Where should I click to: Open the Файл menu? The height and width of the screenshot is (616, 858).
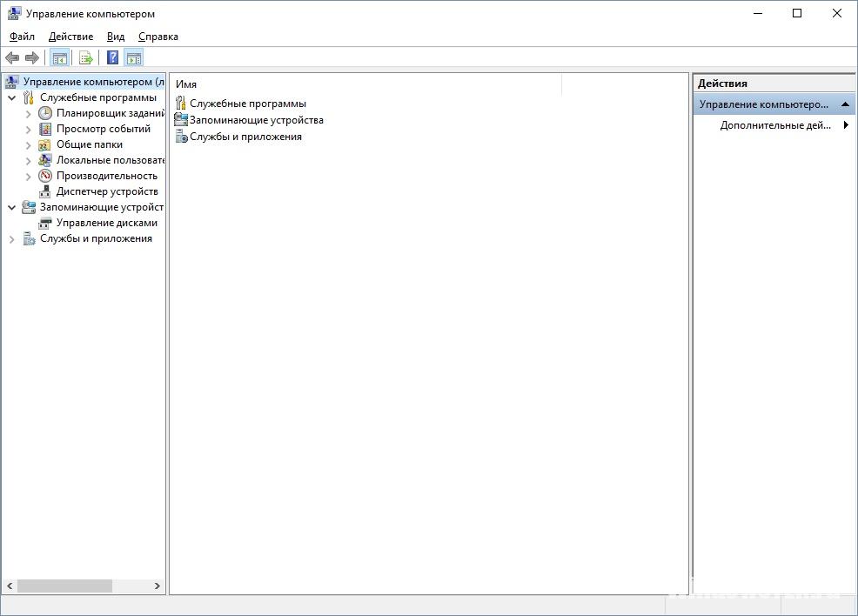pos(22,36)
